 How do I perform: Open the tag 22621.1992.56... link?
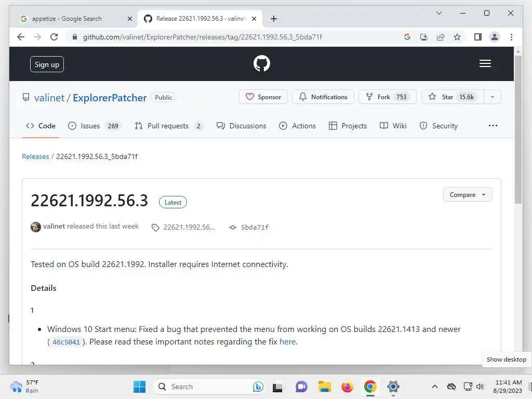point(183,228)
